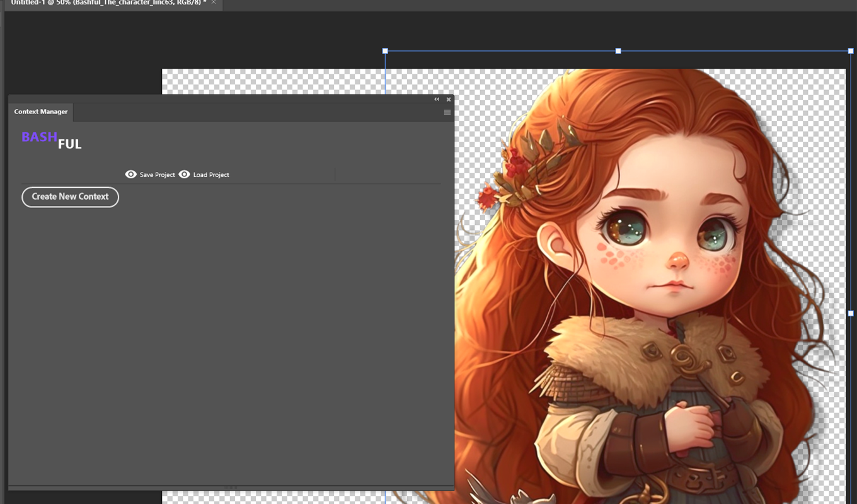Click the Load Project text label
857x504 pixels.
tap(211, 175)
